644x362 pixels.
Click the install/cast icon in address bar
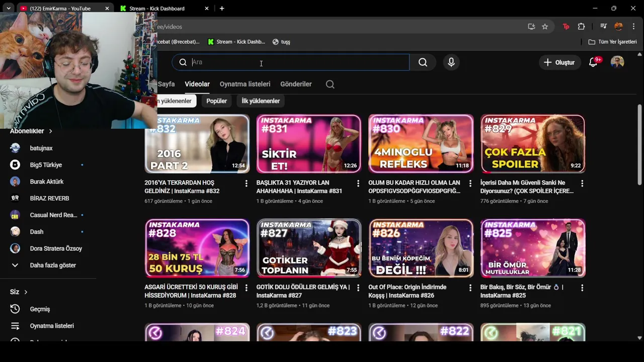(x=531, y=27)
